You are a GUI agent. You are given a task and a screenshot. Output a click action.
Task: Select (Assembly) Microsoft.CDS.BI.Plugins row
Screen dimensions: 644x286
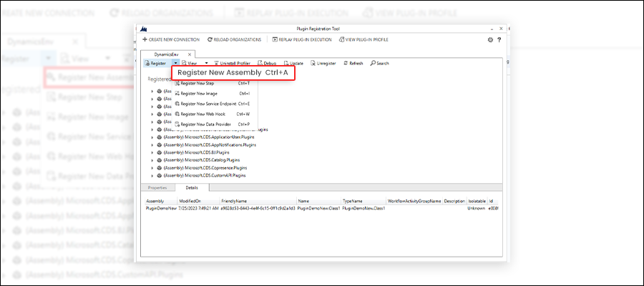[x=196, y=152]
